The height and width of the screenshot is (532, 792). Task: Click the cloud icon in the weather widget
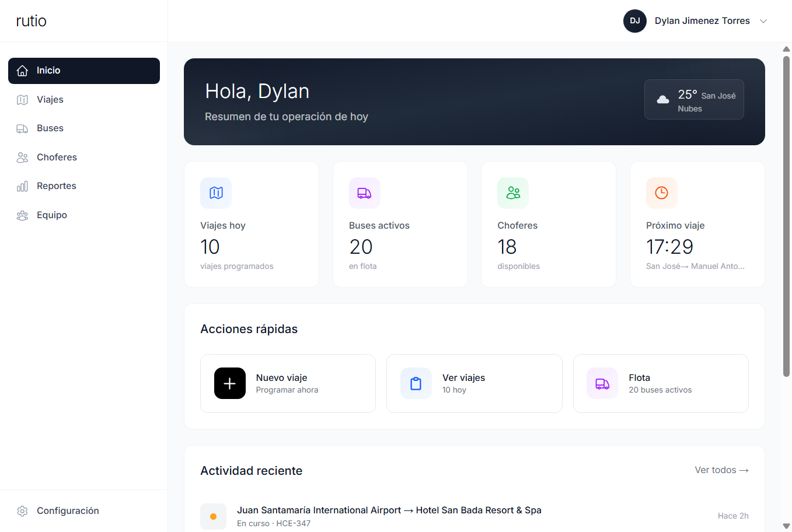point(662,99)
